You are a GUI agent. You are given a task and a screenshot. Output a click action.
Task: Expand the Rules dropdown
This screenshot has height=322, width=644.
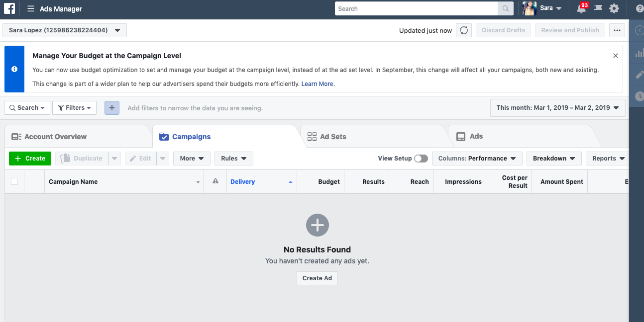[x=234, y=159]
